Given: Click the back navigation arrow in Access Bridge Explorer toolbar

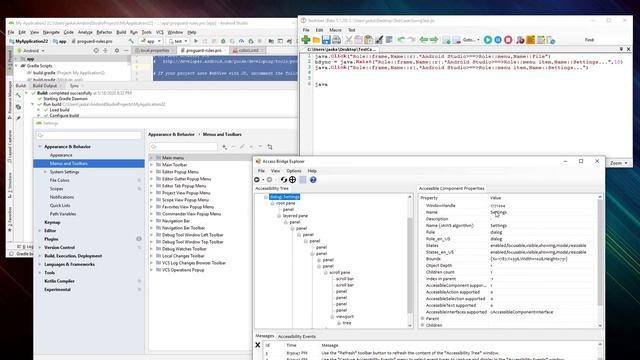Looking at the screenshot, I should [x=257, y=180].
